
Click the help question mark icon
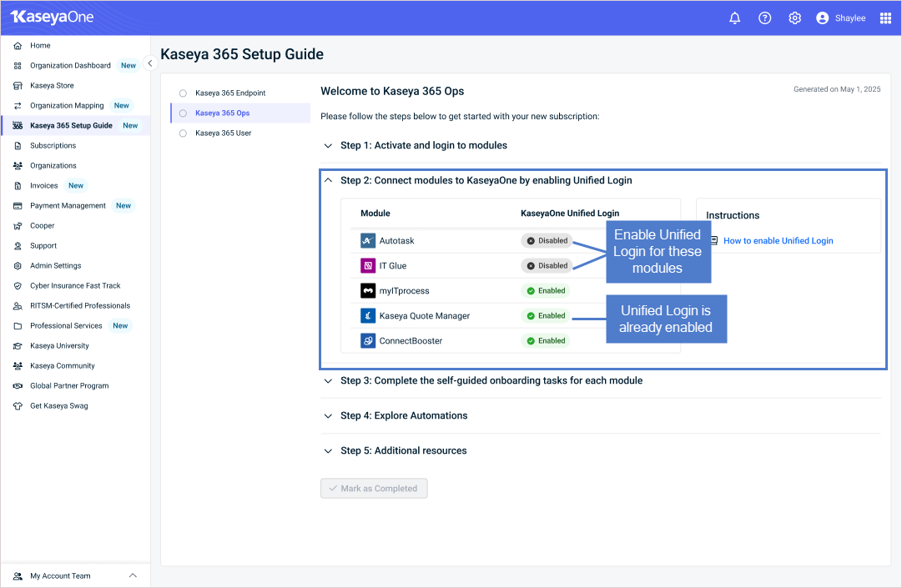pos(764,18)
